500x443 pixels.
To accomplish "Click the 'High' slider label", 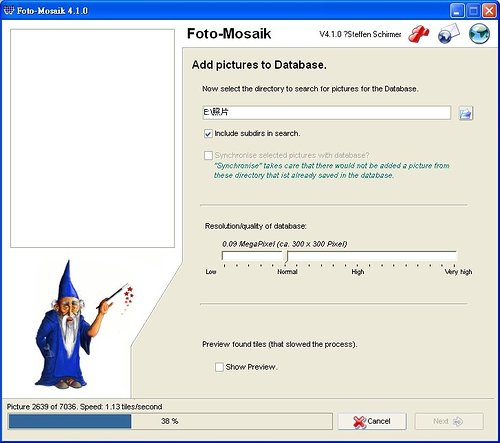I will pyautogui.click(x=358, y=272).
